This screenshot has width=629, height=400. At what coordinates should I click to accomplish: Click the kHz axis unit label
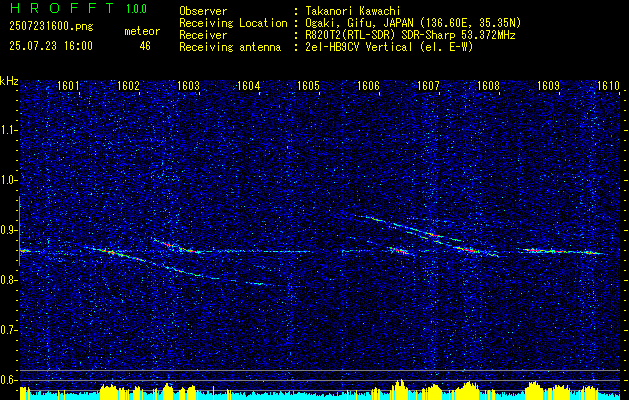click(x=9, y=81)
